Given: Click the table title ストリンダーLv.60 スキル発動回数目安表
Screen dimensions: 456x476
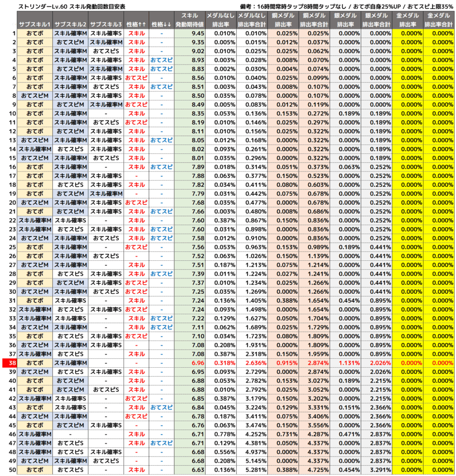Looking at the screenshot, I should [72, 7].
